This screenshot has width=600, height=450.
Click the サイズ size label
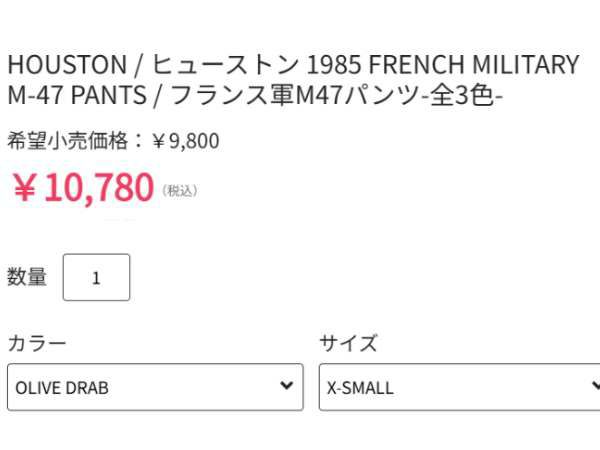click(348, 344)
